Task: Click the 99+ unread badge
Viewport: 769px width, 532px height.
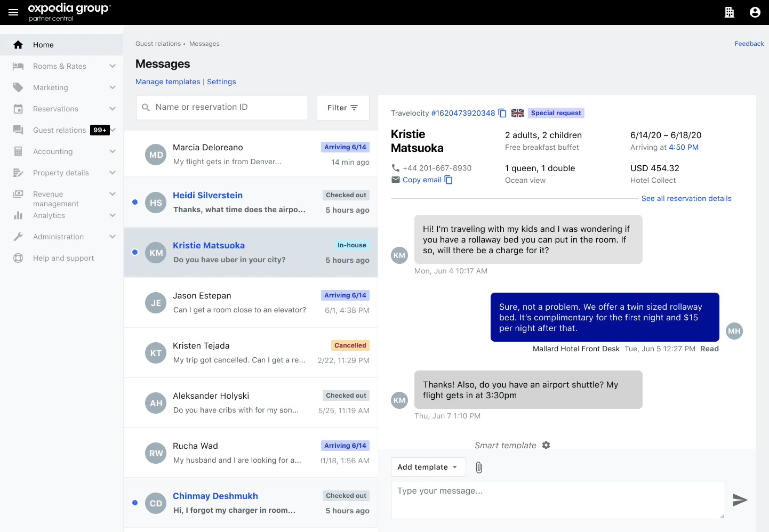Action: (x=100, y=130)
